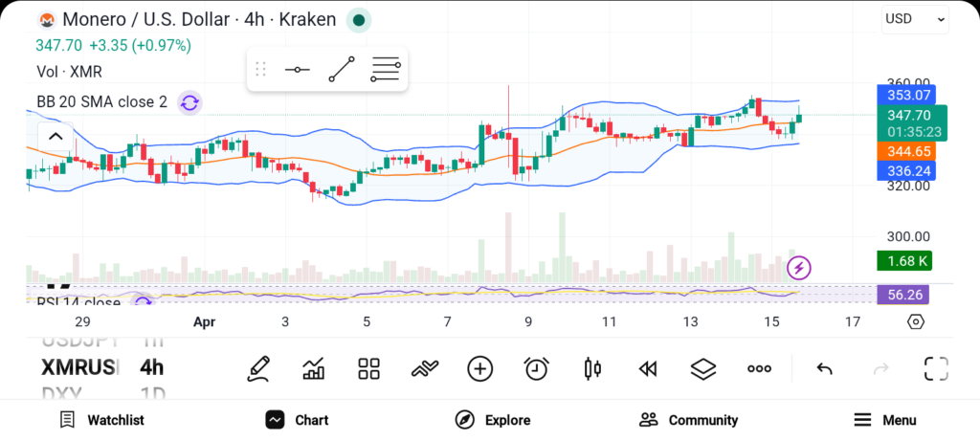Expand more tools with the three-dots button
The width and height of the screenshot is (980, 441).
tap(759, 368)
